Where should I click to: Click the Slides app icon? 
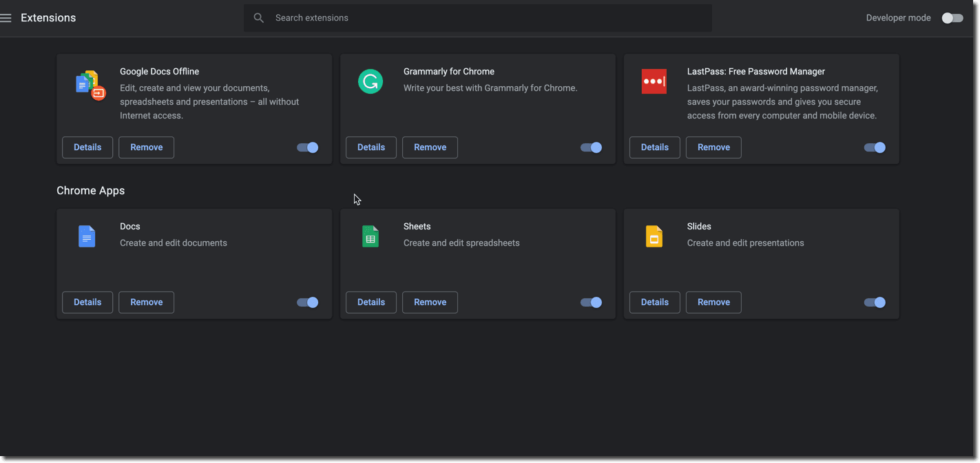[x=654, y=236]
